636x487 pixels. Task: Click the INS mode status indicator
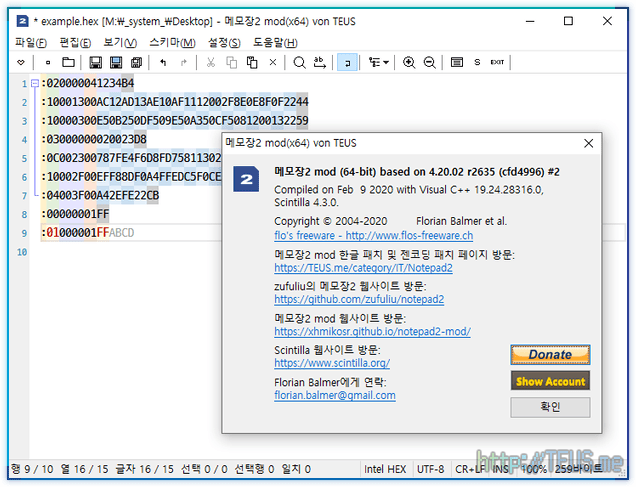[x=501, y=470]
